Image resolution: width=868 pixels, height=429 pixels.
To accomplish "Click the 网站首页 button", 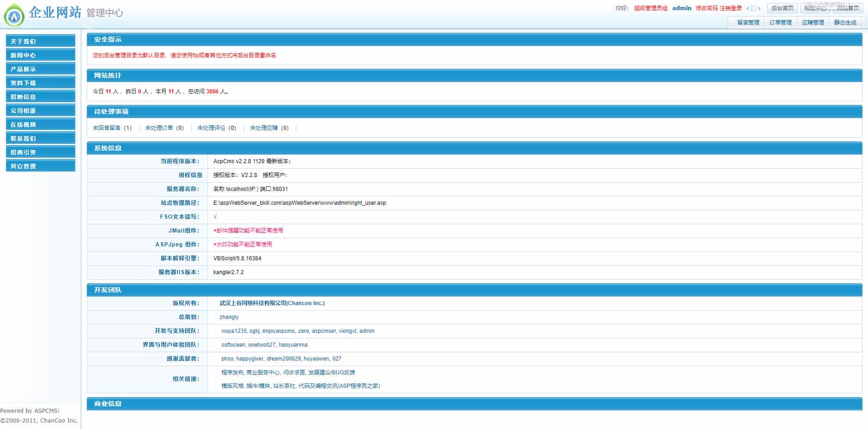I will pos(848,8).
